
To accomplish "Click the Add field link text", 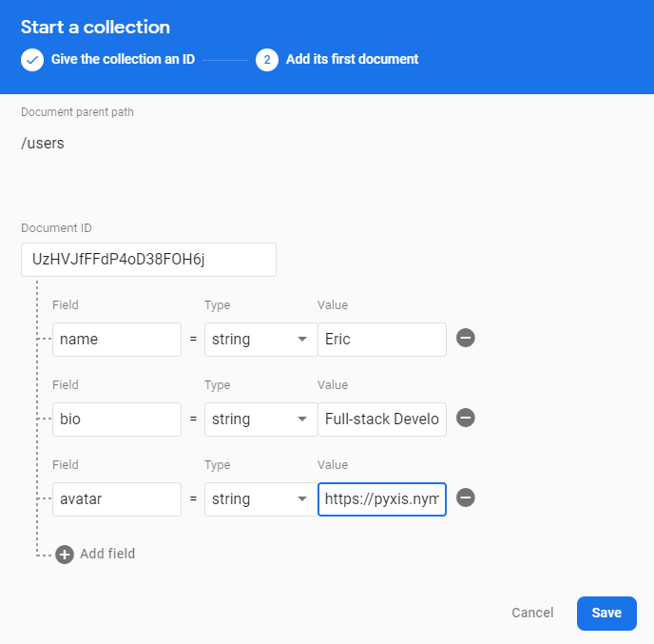I will [x=107, y=554].
